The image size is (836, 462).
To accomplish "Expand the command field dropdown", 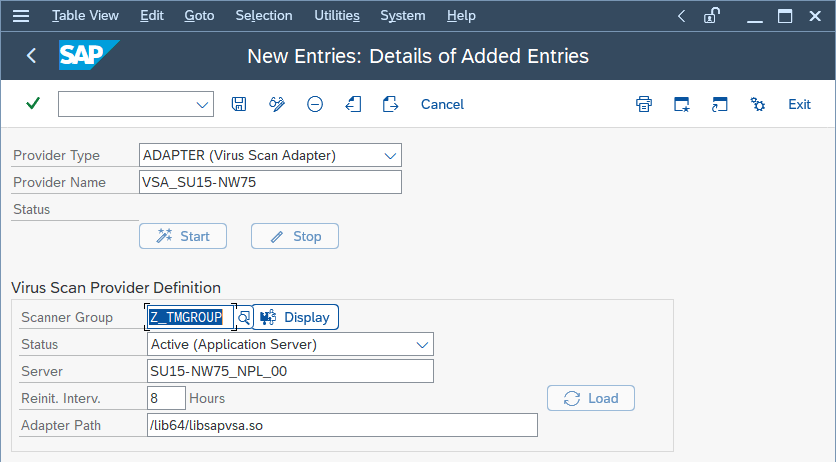I will 203,104.
